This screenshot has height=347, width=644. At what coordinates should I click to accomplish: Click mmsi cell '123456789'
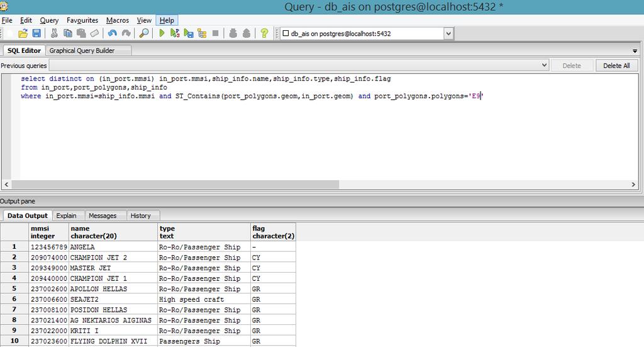pos(49,247)
